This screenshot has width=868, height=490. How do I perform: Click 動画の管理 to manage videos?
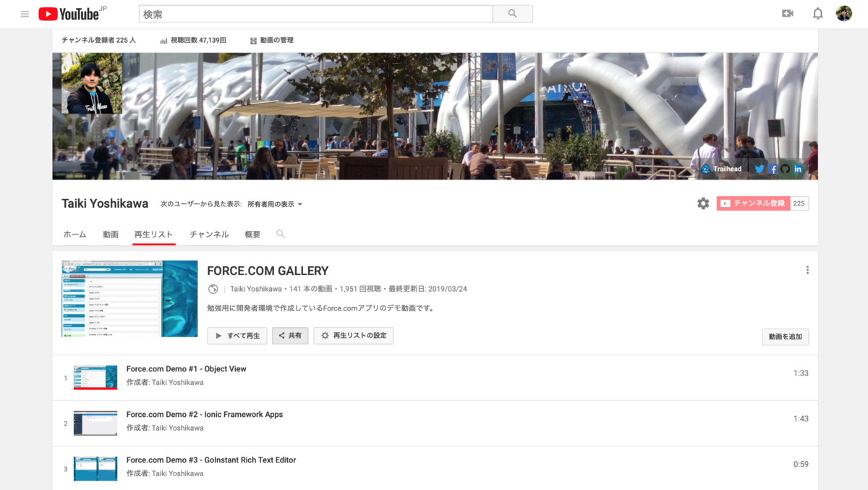tap(271, 41)
